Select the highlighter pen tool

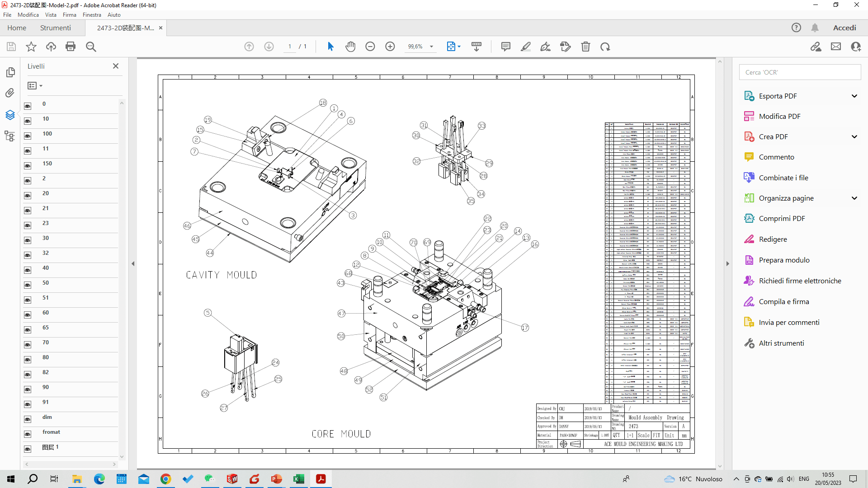(526, 47)
